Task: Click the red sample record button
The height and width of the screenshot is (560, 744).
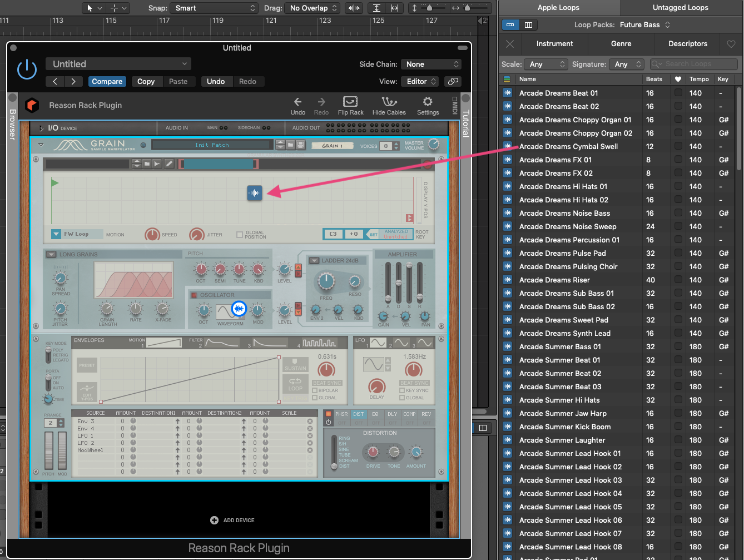Action: [x=427, y=164]
